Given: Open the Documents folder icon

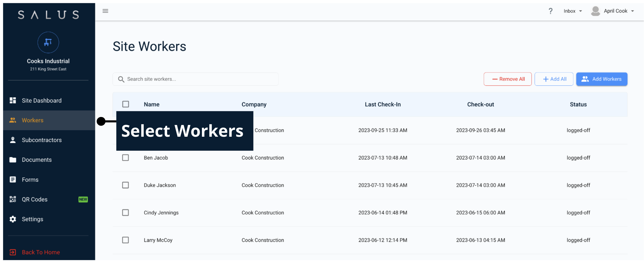Looking at the screenshot, I should (13, 160).
